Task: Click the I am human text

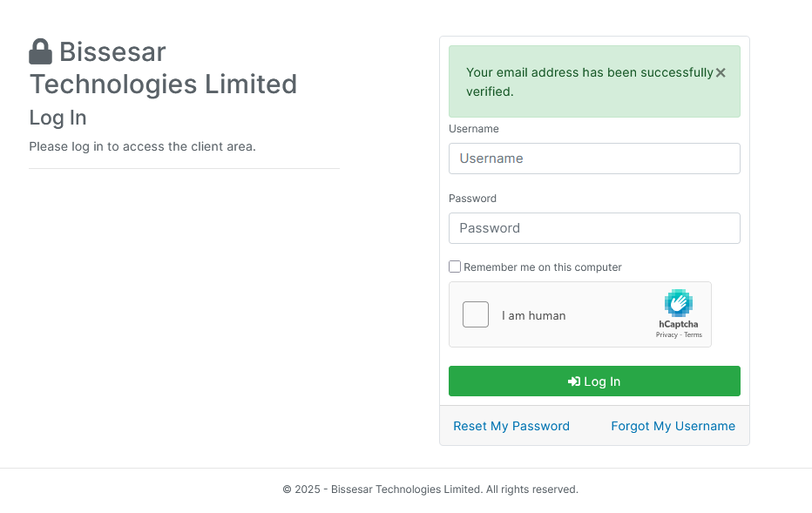Action: (533, 315)
